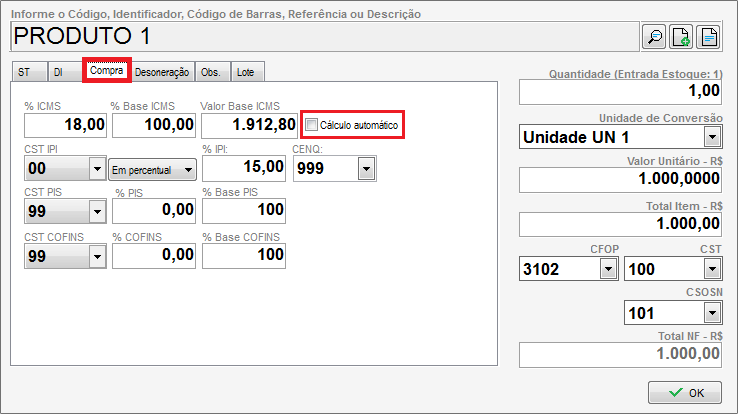
Task: Click the % Base ICMS field
Action: pos(154,125)
